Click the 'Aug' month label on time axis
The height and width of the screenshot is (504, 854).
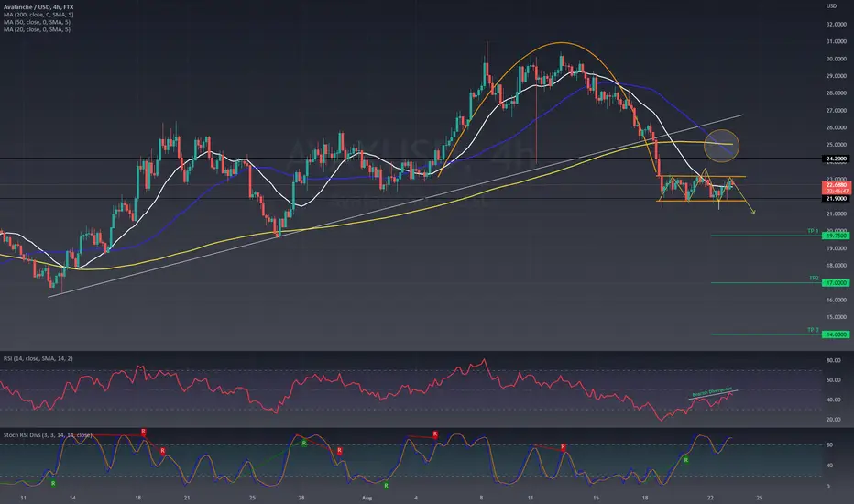pyautogui.click(x=367, y=498)
